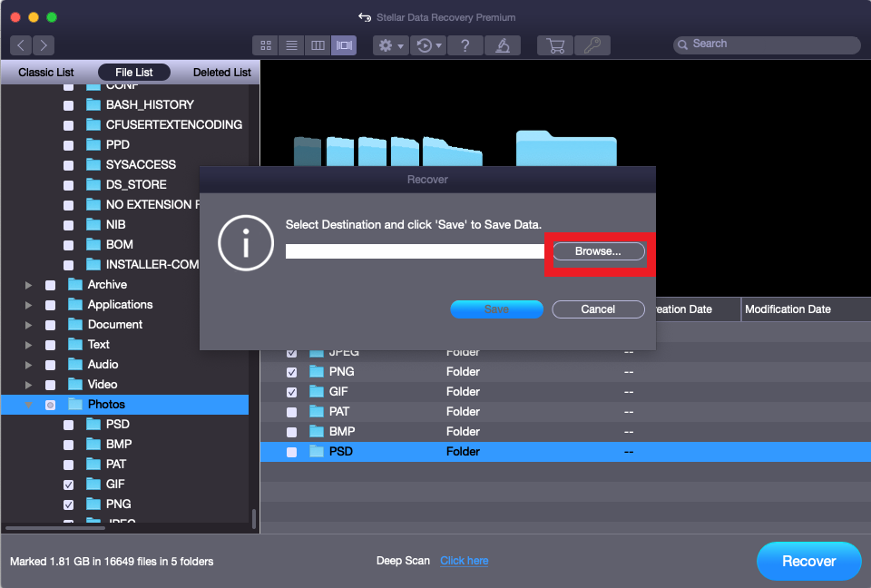Expand the Applications folder

[28, 305]
